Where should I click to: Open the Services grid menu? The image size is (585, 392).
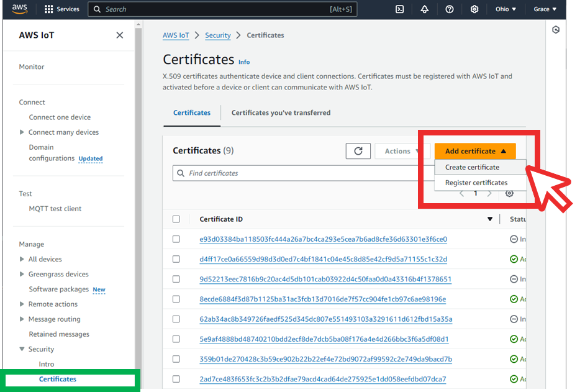[x=61, y=9]
